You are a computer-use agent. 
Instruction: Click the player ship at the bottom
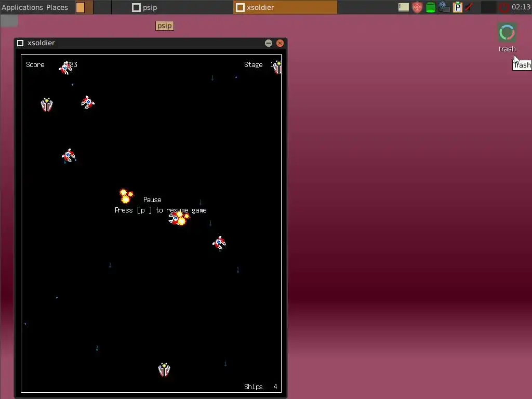pos(164,369)
